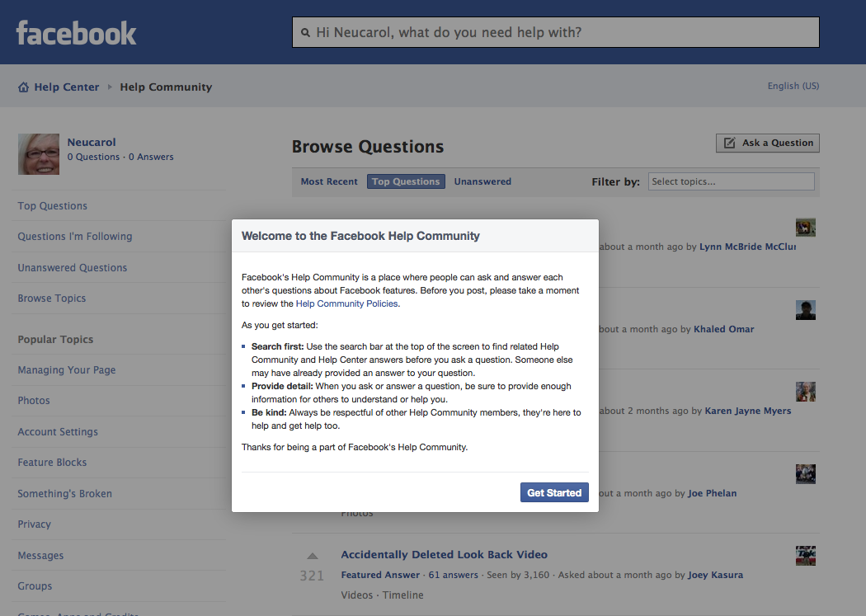Open the Select topics filter field
The height and width of the screenshot is (616, 866).
[x=731, y=181]
